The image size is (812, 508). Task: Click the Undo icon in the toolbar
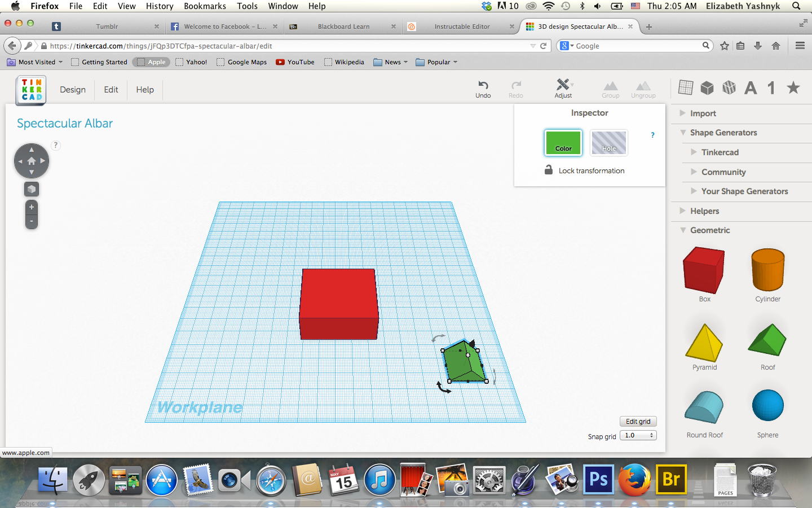pyautogui.click(x=483, y=87)
